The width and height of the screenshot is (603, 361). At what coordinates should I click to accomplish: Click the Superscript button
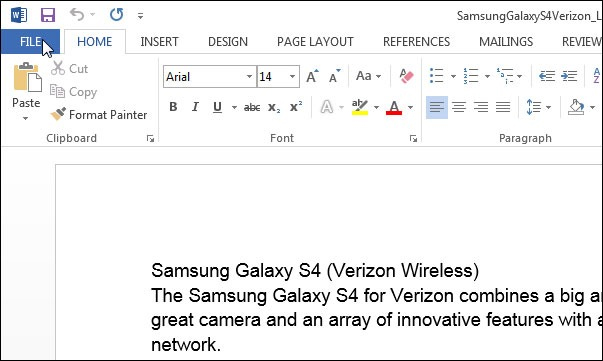[x=296, y=107]
